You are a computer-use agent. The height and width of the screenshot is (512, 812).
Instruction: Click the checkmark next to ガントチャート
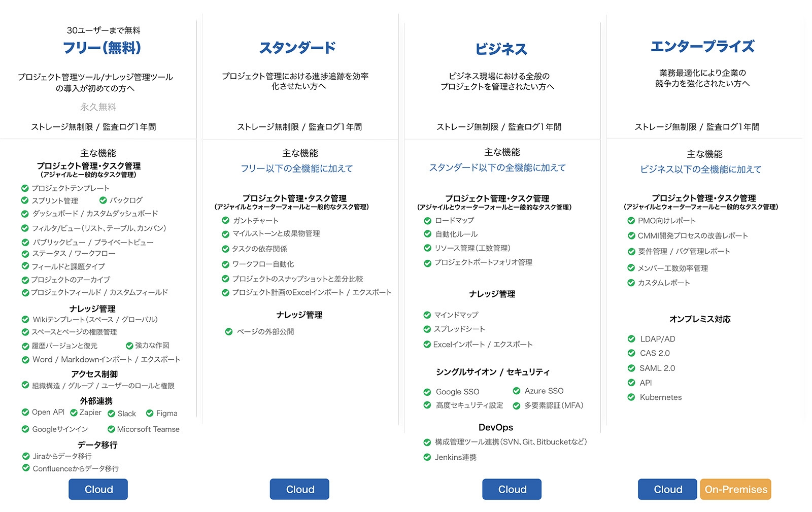[225, 220]
